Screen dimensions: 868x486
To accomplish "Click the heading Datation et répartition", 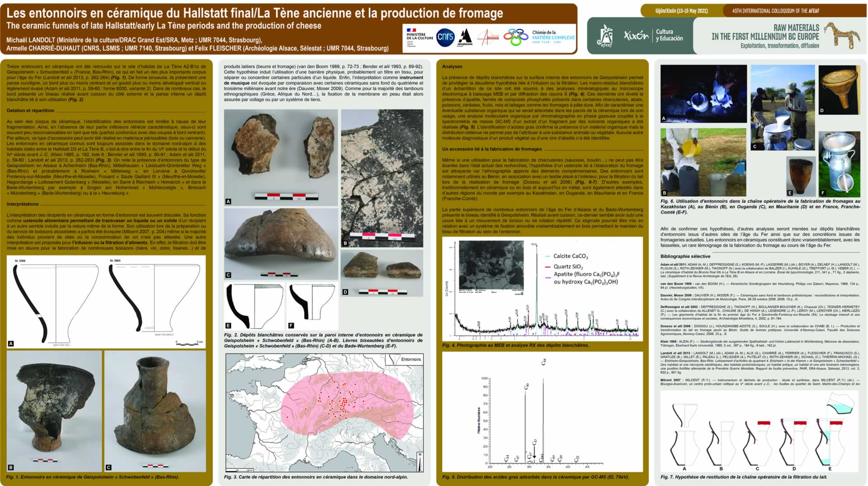I will click(x=30, y=110).
